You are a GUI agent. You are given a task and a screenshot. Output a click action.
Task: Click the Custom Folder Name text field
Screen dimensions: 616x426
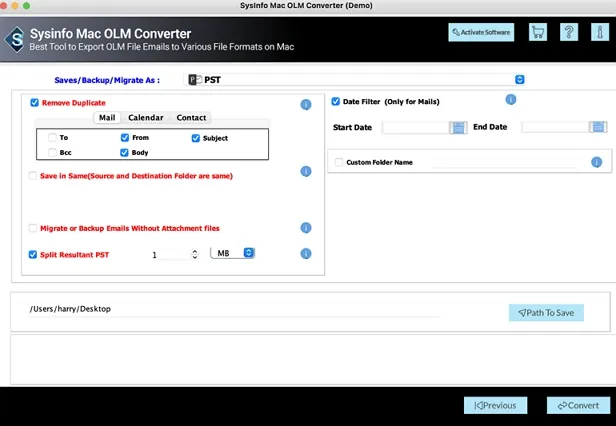coord(504,162)
